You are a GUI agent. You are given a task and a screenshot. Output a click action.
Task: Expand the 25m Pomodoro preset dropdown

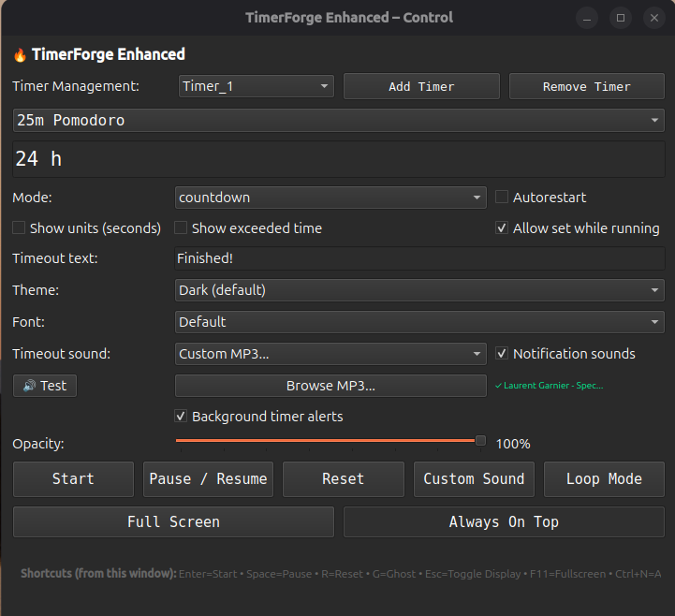[337, 121]
